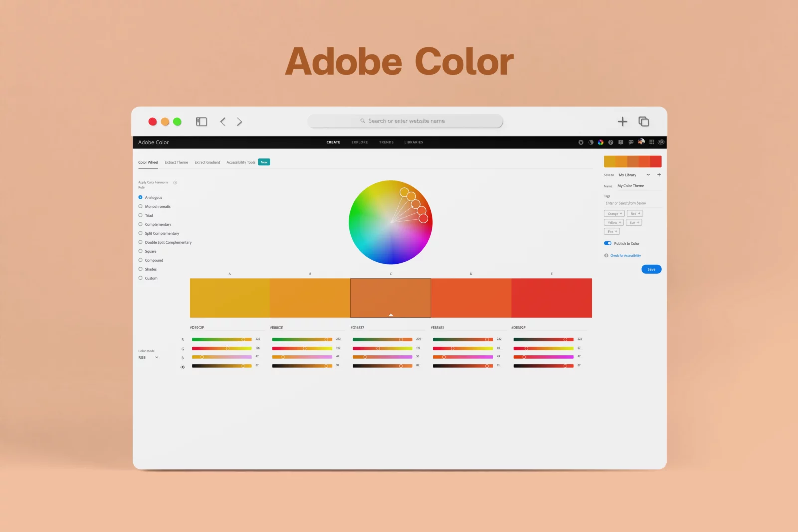Open the help question mark icon

click(611, 142)
